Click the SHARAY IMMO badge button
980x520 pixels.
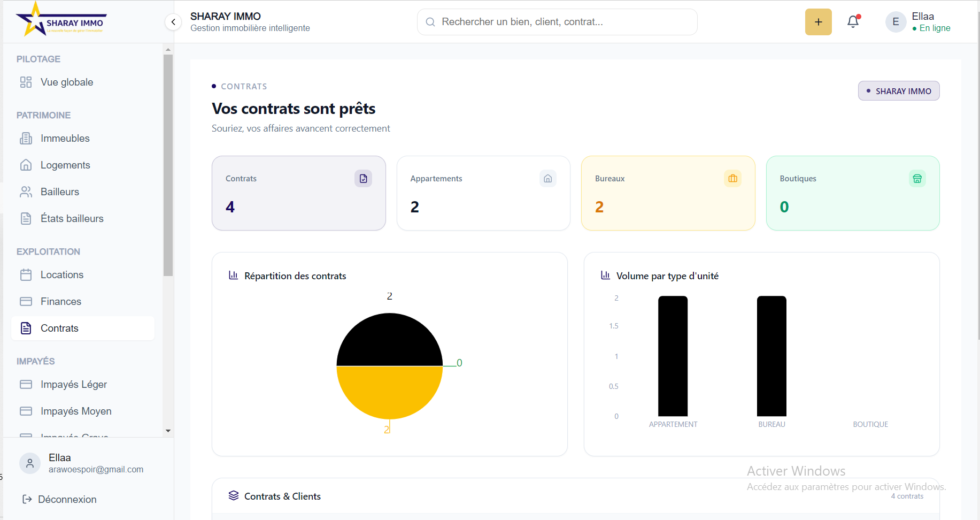tap(898, 91)
